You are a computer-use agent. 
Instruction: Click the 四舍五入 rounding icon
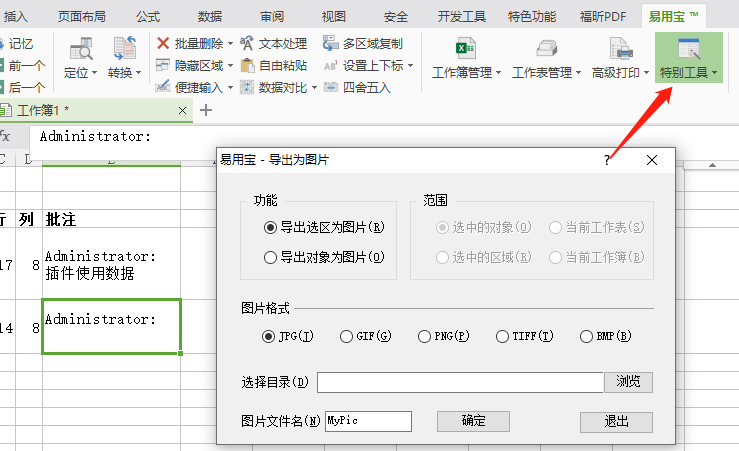click(330, 87)
